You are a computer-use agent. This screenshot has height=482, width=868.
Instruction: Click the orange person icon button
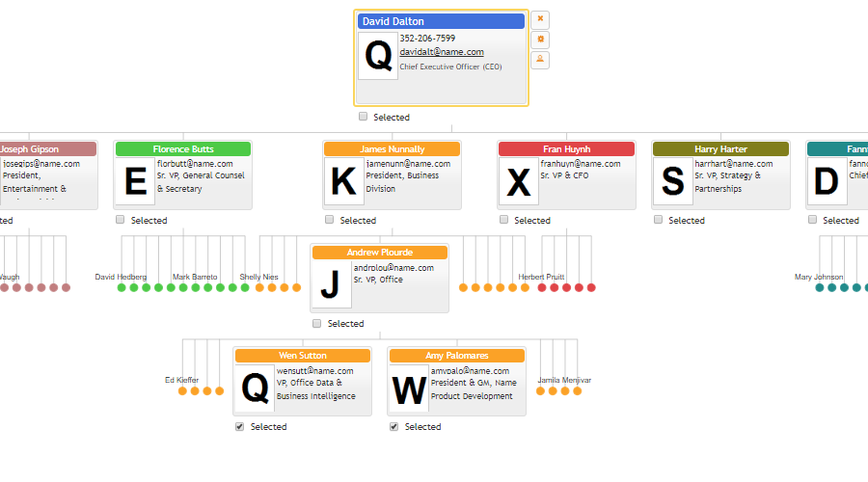[540, 59]
